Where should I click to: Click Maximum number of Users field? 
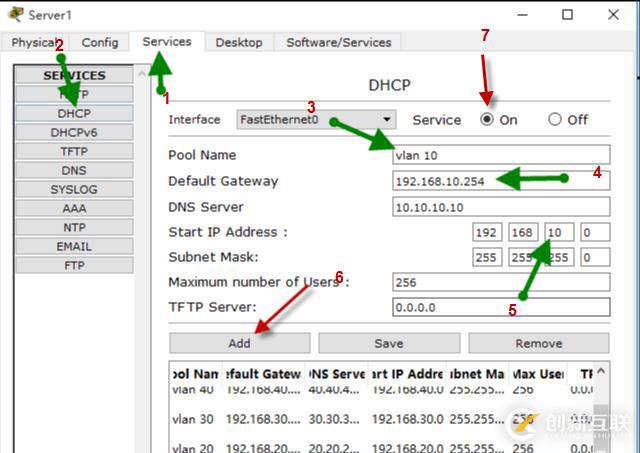[501, 282]
